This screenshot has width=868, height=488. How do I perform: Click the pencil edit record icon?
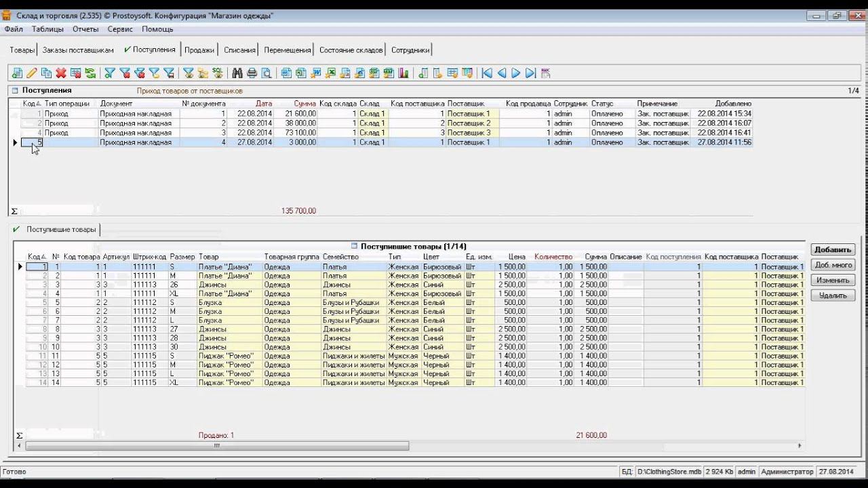pos(32,73)
